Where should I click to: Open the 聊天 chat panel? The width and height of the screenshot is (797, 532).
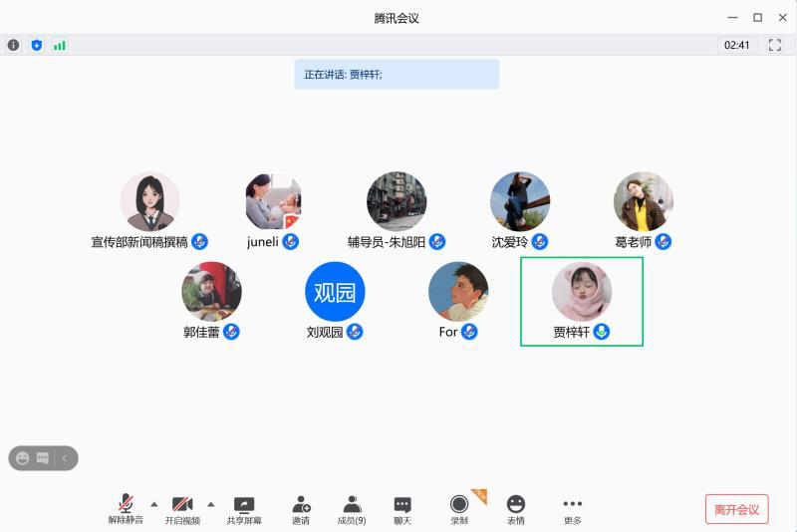pyautogui.click(x=402, y=510)
